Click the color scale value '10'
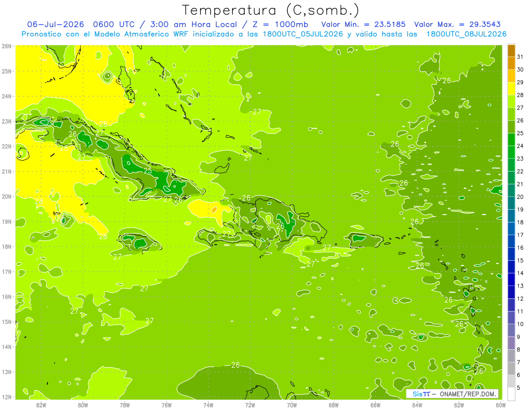532x411 pixels. point(520,324)
